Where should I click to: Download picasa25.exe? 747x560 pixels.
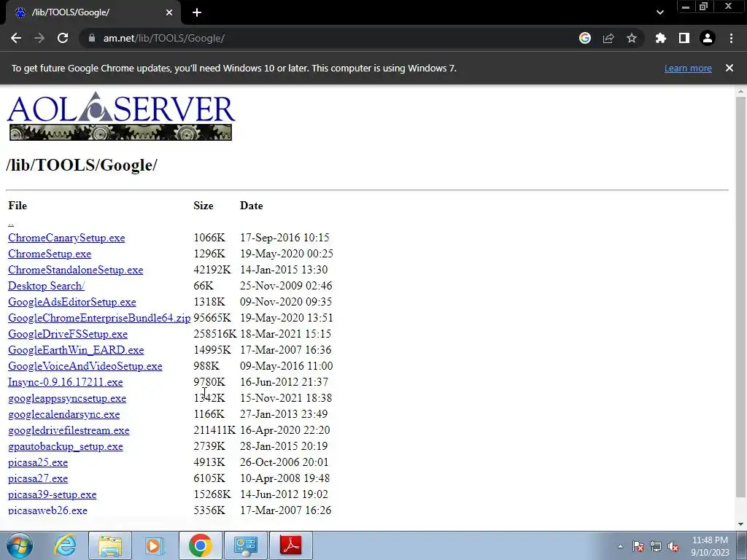38,462
